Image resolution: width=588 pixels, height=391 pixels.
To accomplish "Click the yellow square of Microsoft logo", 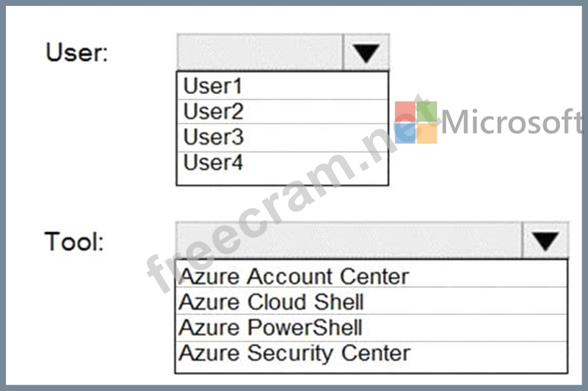I will (x=427, y=133).
